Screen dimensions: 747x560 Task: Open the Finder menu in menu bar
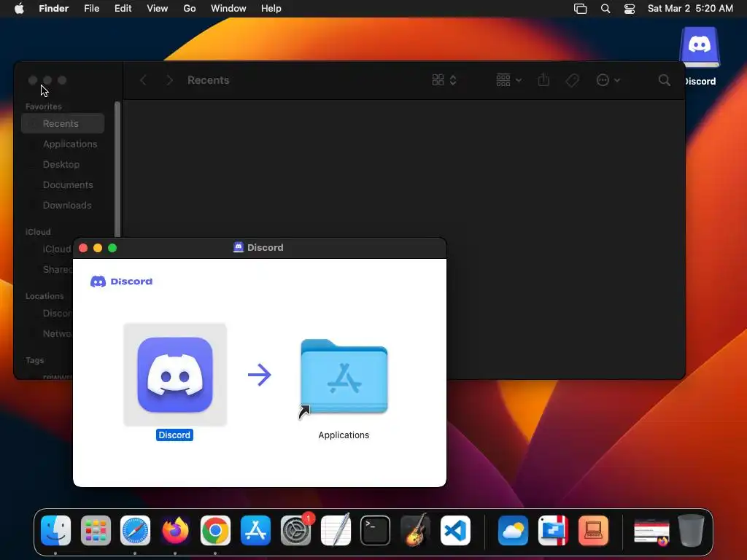[x=54, y=9]
